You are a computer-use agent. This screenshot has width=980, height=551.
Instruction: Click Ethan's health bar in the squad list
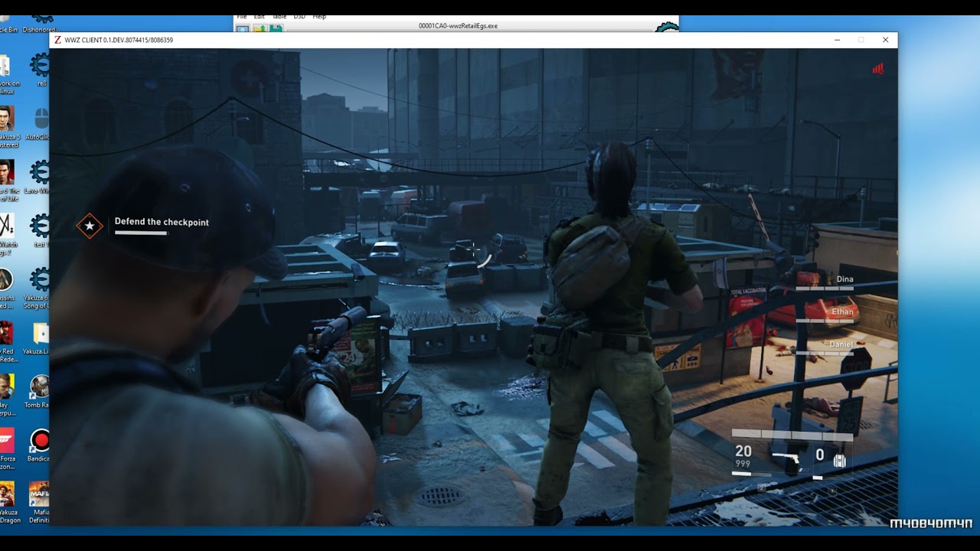tap(825, 321)
